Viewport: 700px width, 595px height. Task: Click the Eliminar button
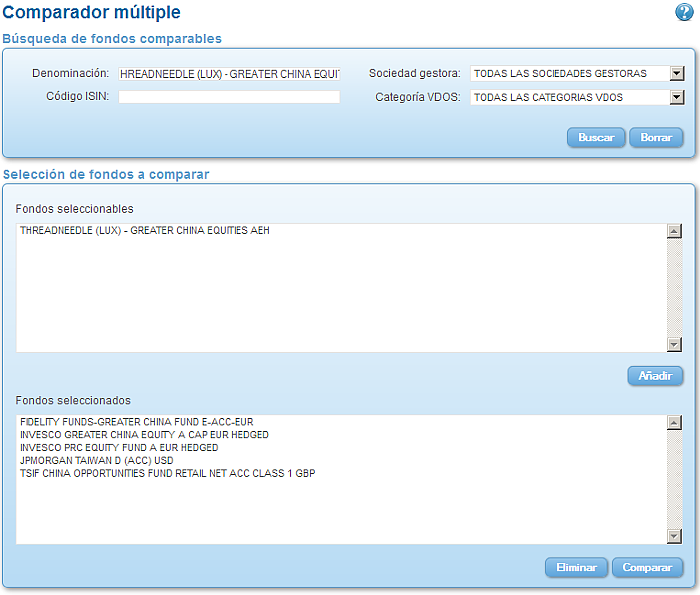point(576,567)
